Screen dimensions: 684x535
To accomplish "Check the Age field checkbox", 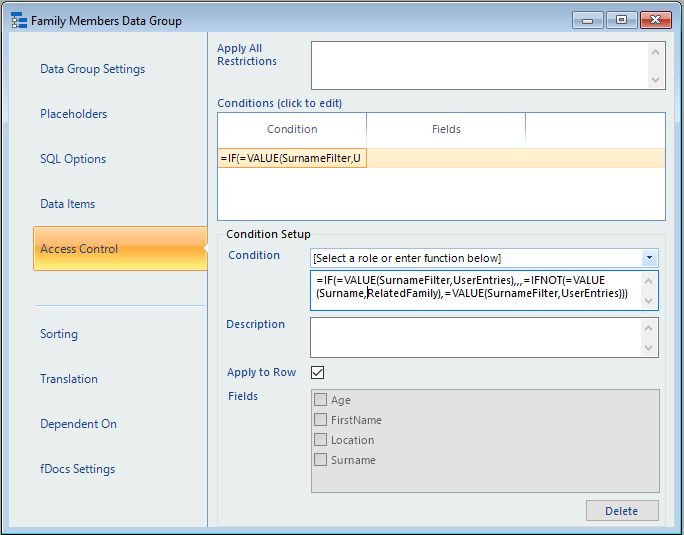I will [x=321, y=400].
